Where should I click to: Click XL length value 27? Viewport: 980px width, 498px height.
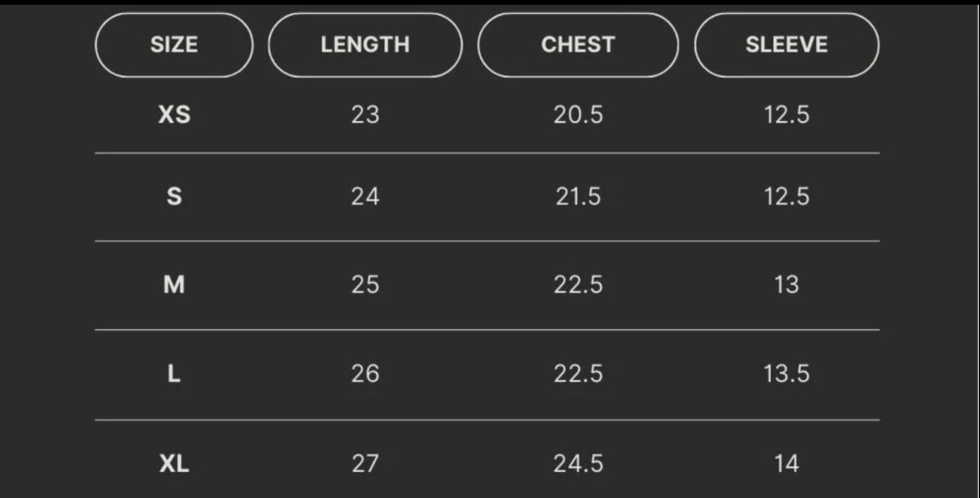[365, 463]
